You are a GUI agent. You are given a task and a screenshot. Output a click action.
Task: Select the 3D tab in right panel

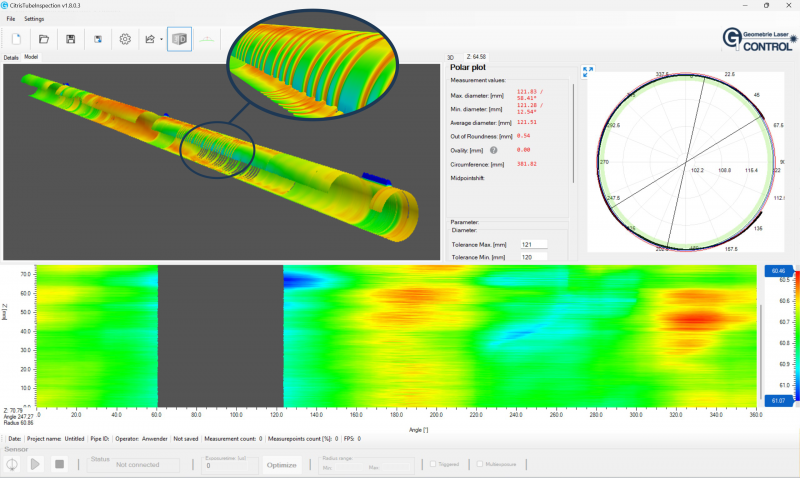tap(451, 57)
